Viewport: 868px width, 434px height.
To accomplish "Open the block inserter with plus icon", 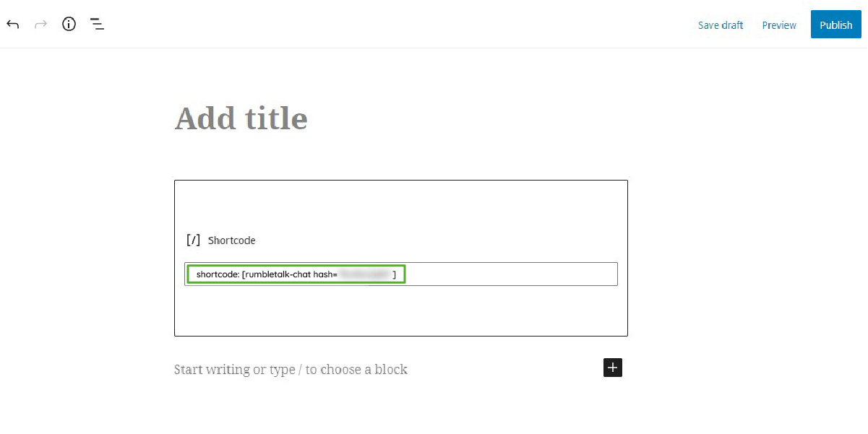I will (x=612, y=368).
